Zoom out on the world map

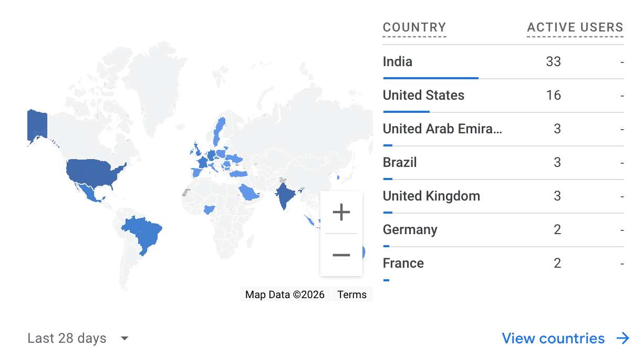pos(341,254)
